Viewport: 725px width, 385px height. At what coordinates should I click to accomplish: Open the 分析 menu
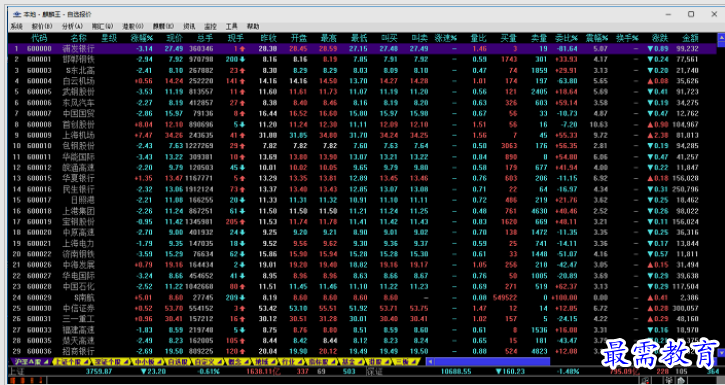point(73,26)
